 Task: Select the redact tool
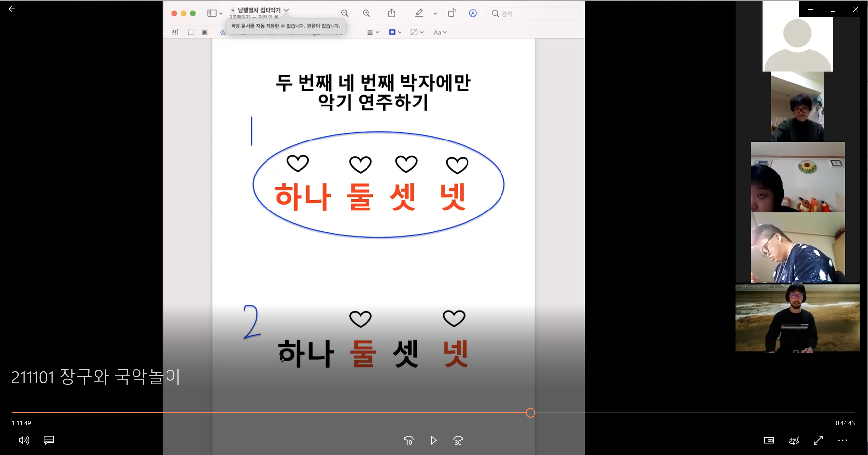click(205, 32)
